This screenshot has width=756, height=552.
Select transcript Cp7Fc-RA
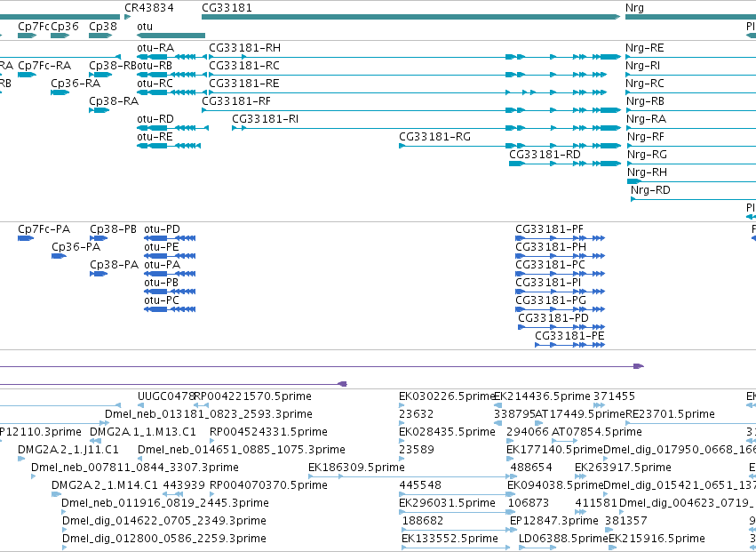point(44,66)
